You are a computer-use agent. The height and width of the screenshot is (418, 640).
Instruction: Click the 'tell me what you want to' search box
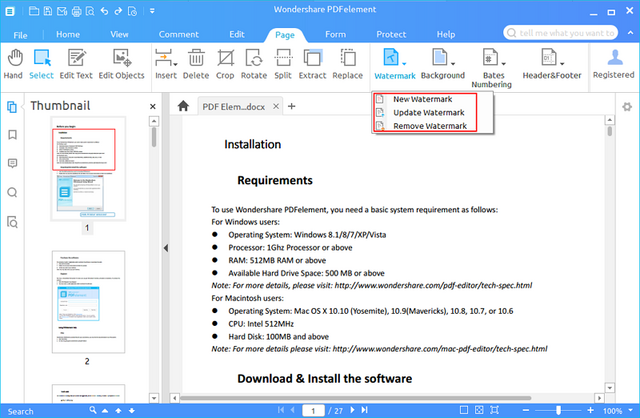(x=560, y=33)
